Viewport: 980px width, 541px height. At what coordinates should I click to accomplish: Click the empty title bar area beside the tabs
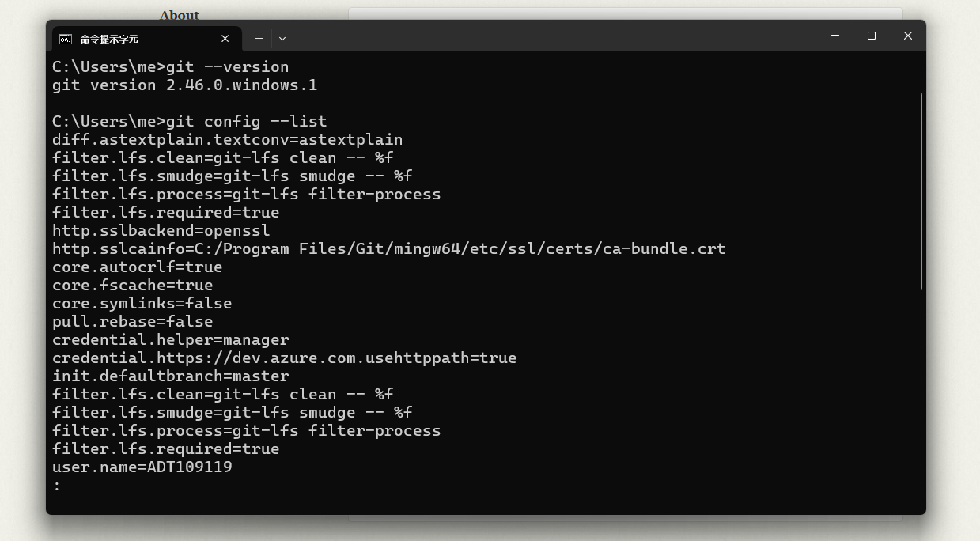[554, 36]
